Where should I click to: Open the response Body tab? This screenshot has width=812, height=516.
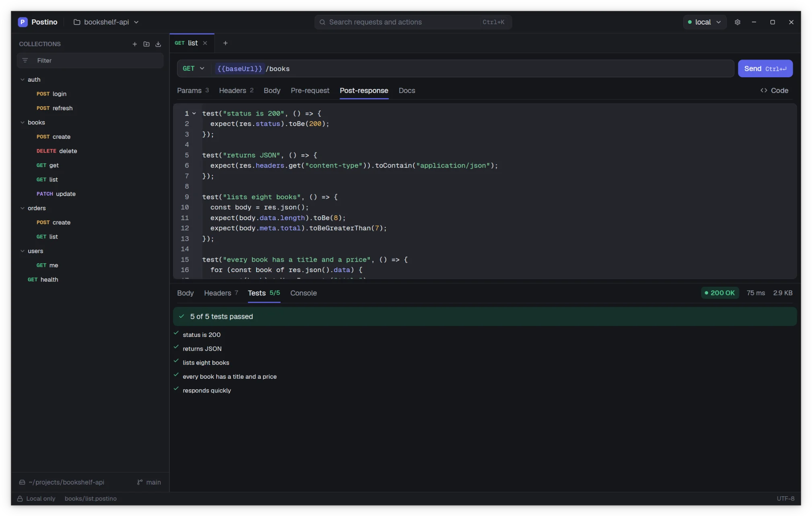pos(185,293)
